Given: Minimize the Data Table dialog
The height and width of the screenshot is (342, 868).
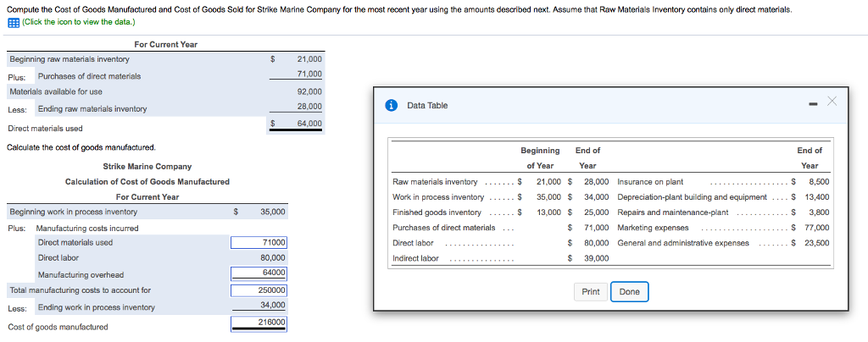Looking at the screenshot, I should point(812,102).
